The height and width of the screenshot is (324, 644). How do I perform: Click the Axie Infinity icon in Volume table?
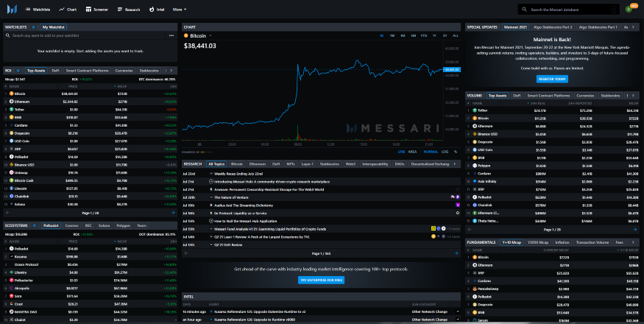pyautogui.click(x=475, y=181)
